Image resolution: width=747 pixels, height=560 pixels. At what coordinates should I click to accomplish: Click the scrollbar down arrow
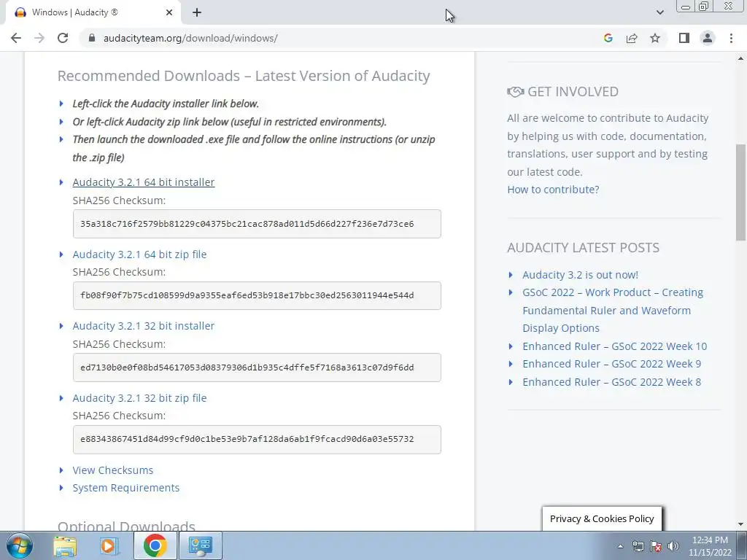click(x=740, y=524)
